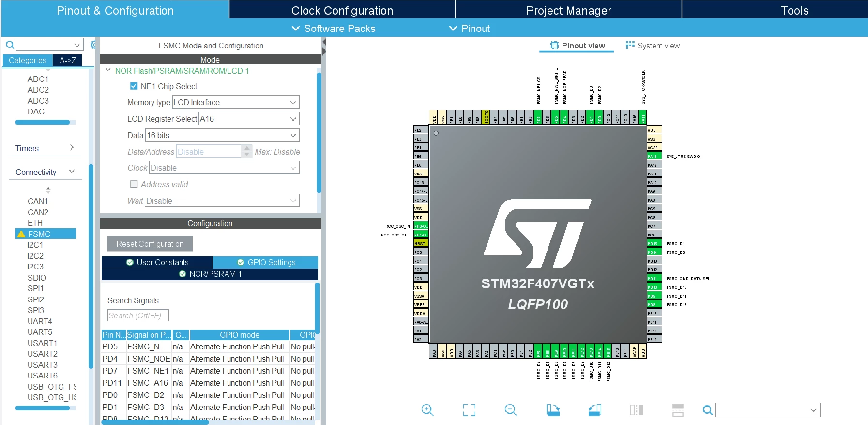868x425 pixels.
Task: Click the category search magnifier icon
Action: click(x=9, y=45)
